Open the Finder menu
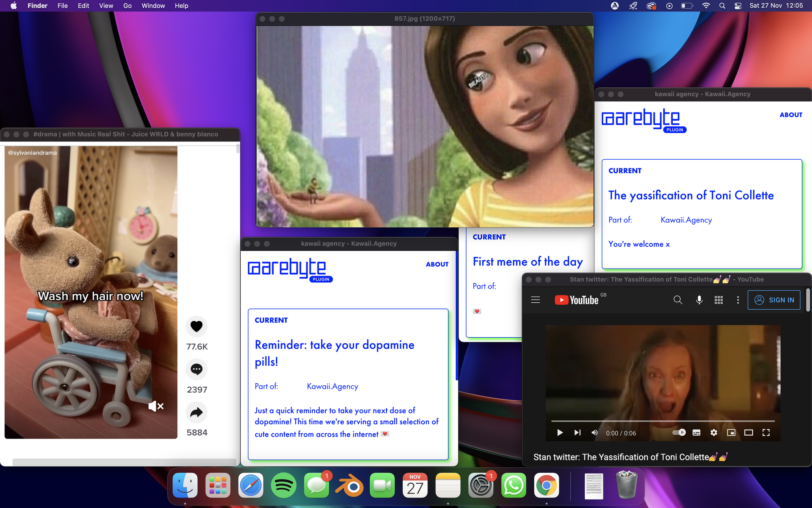This screenshot has width=812, height=508. [37, 6]
